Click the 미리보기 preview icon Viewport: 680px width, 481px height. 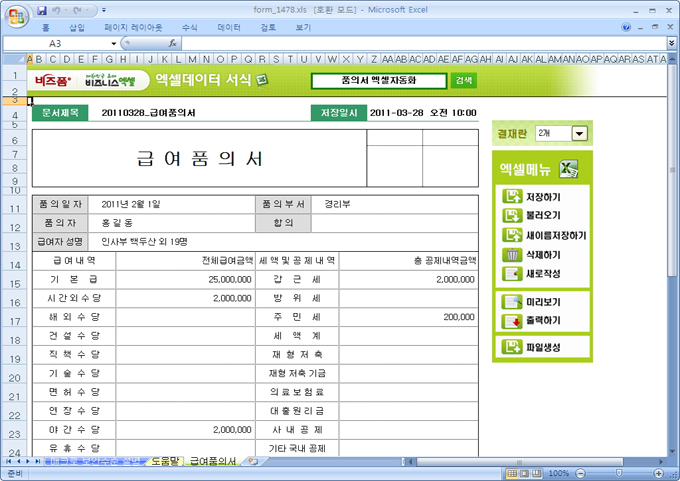click(512, 302)
